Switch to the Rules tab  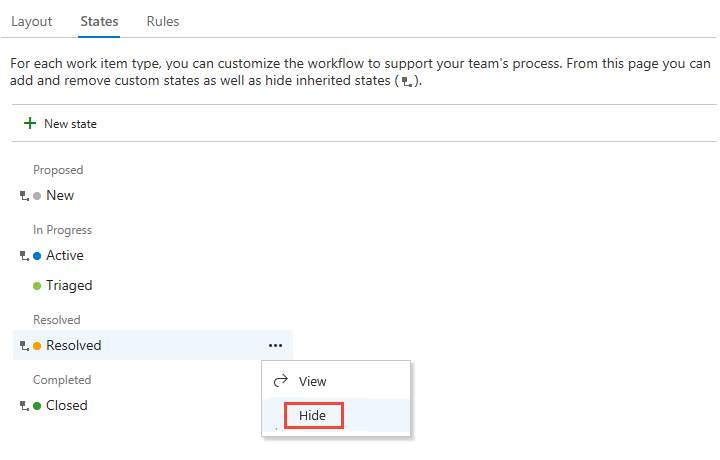coord(163,22)
